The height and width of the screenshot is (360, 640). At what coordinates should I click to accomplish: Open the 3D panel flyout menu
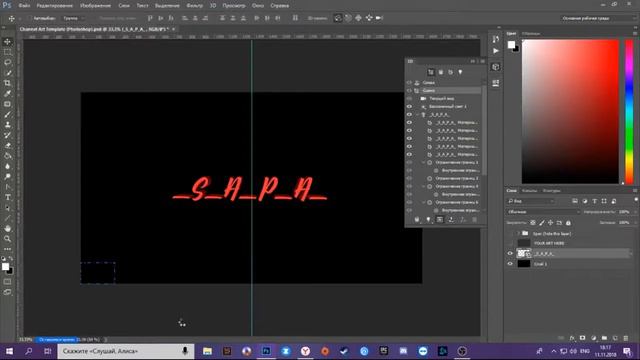483,61
